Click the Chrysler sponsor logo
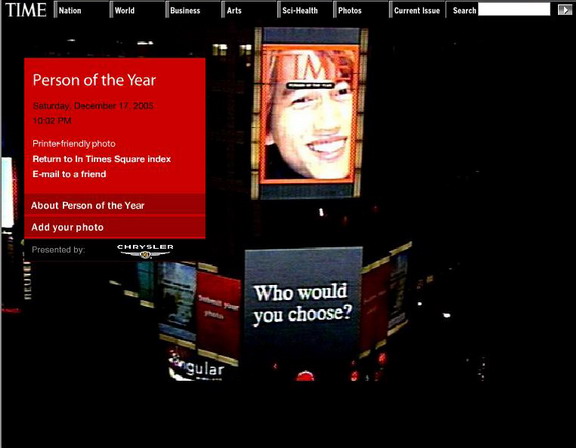The image size is (576, 448). (x=145, y=251)
